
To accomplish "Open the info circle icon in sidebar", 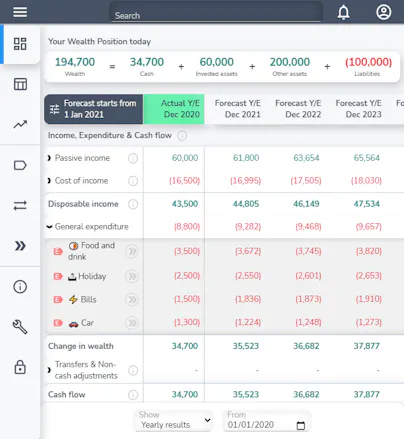I will [x=20, y=287].
